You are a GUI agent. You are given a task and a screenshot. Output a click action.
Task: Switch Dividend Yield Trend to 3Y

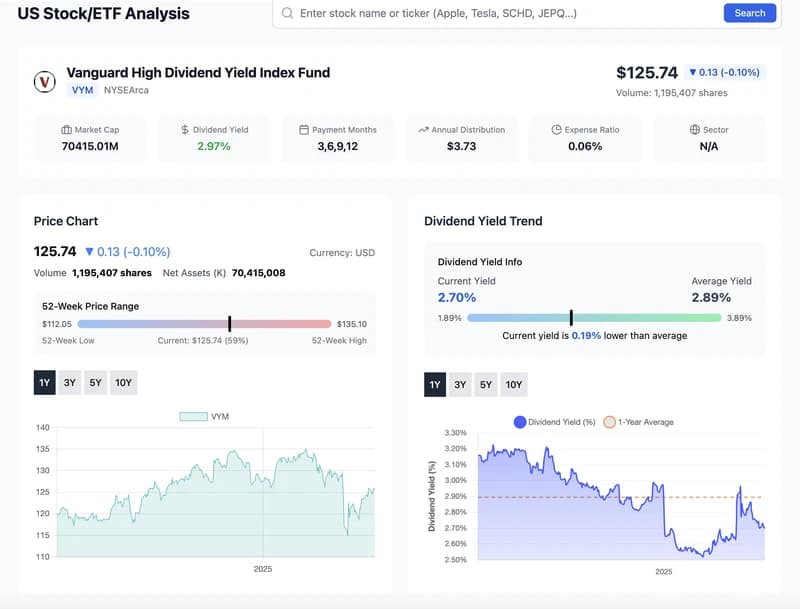coord(460,385)
